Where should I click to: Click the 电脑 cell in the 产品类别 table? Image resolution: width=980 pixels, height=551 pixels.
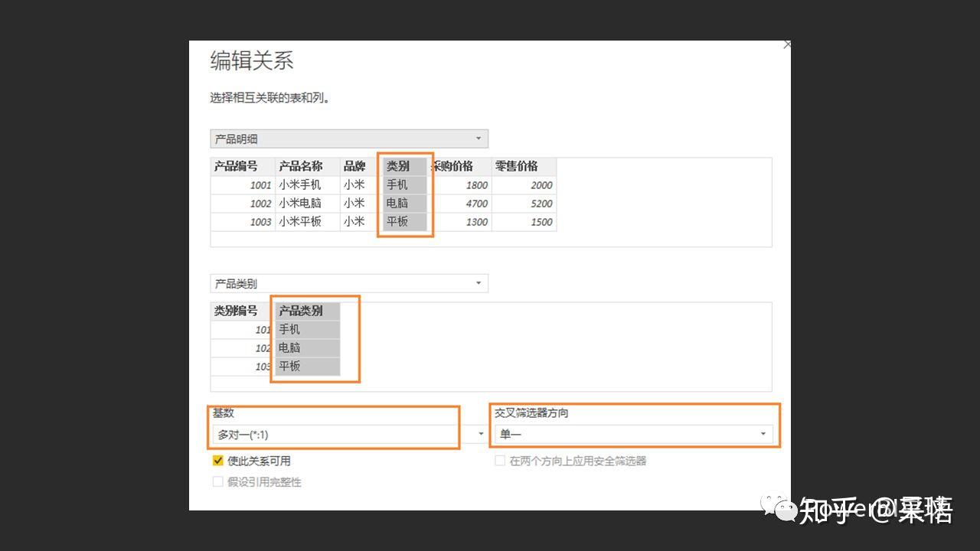coord(308,348)
